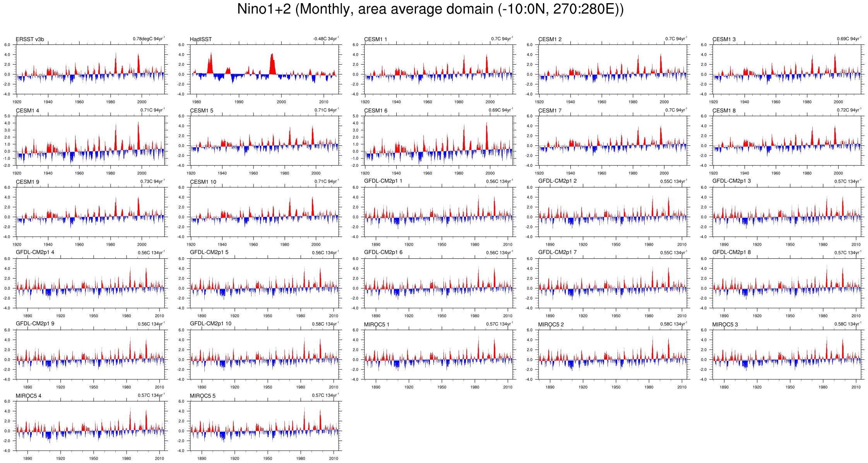Click the ERSST v3b title label
This screenshot has width=868, height=463.
tap(30, 39)
